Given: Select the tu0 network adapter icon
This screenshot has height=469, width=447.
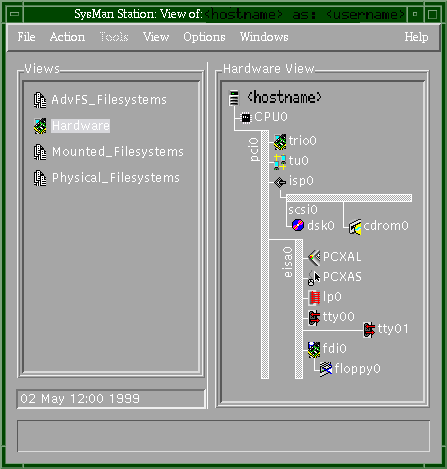Looking at the screenshot, I should tap(280, 162).
